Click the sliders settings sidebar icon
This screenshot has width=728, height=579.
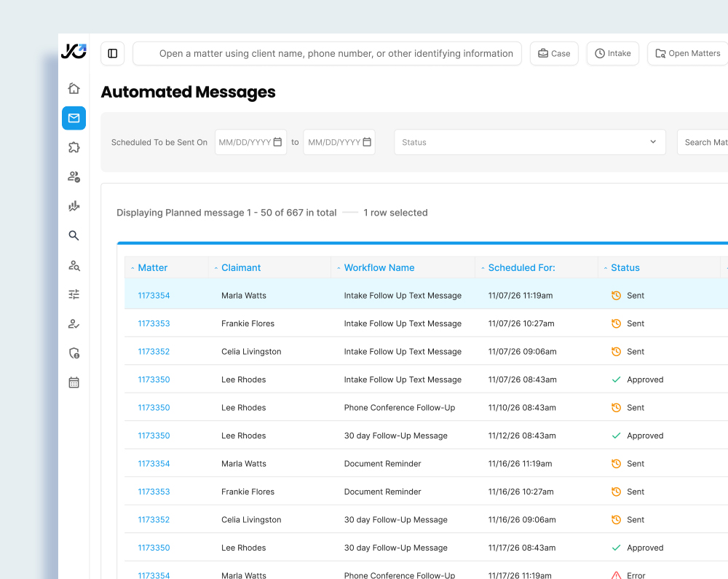pyautogui.click(x=74, y=294)
